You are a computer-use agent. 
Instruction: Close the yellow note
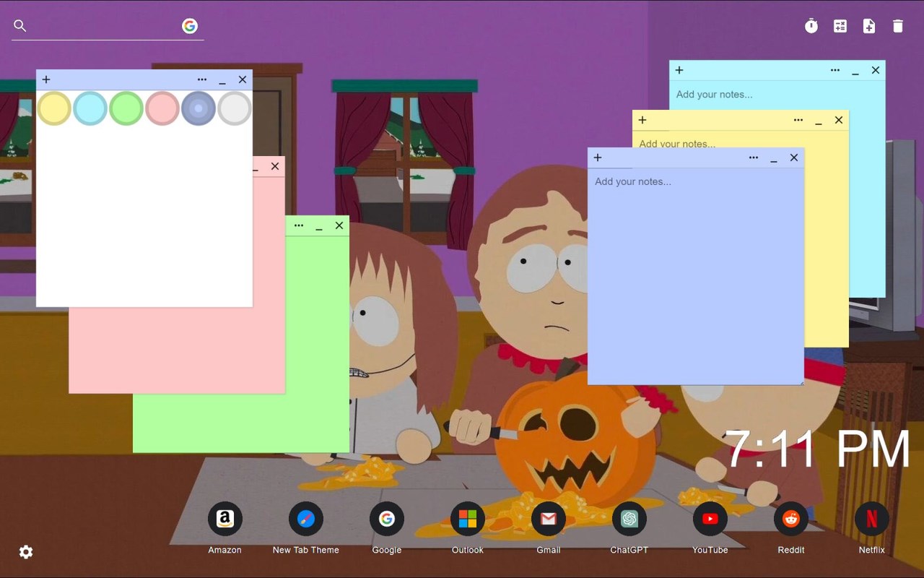[839, 120]
